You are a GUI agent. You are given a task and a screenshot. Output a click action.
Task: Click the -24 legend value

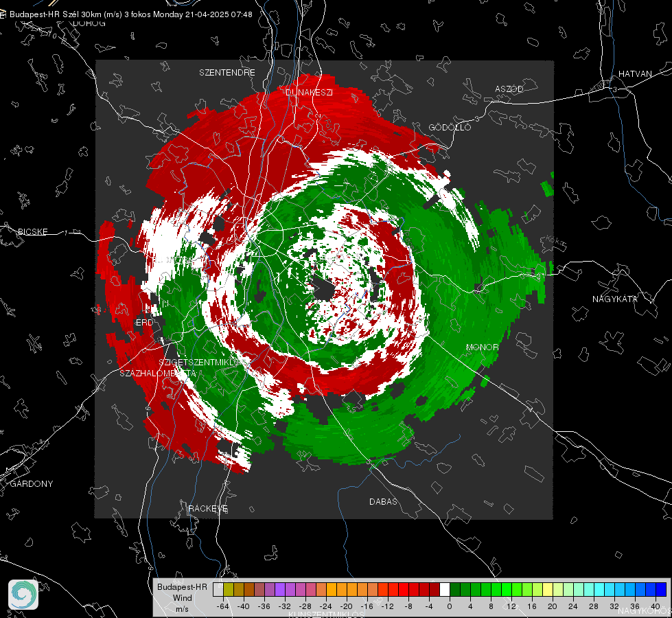[326, 606]
